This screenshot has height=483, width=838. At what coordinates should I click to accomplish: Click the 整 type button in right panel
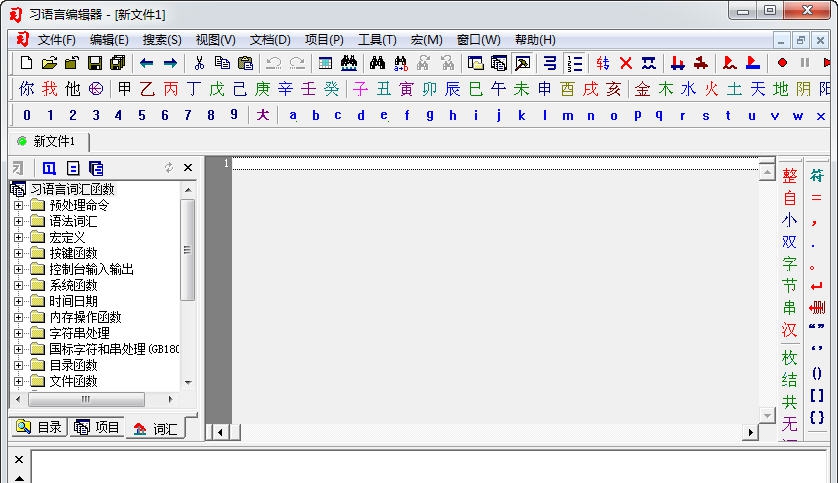(790, 175)
